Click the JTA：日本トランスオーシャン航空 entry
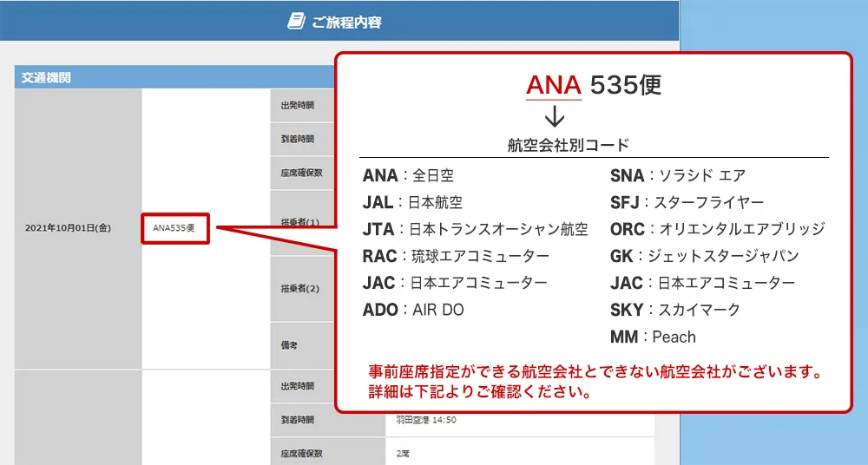 click(476, 229)
